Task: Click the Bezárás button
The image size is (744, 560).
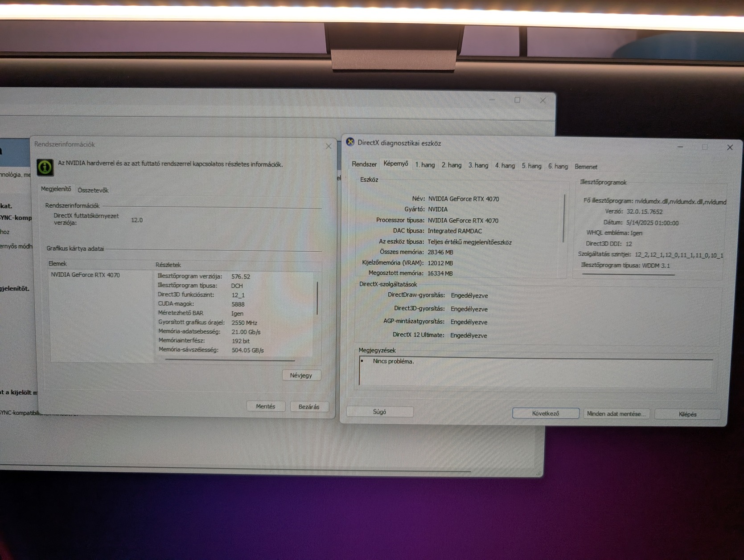Action: click(x=309, y=407)
